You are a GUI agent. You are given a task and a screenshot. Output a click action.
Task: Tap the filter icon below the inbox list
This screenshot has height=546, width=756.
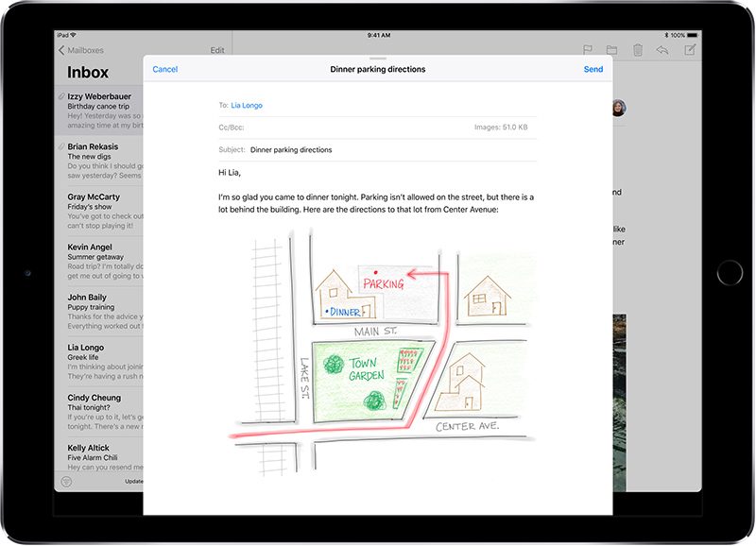[x=66, y=481]
